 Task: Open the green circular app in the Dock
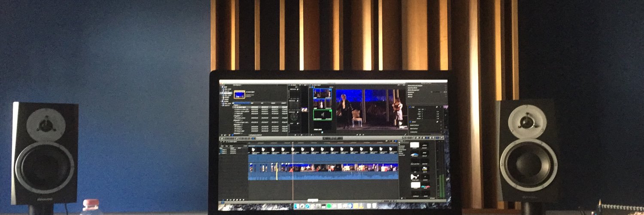[x=329, y=206]
